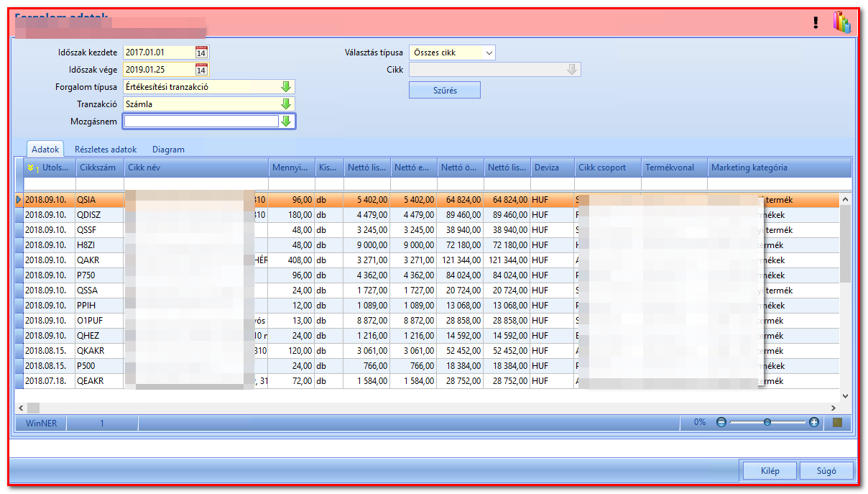The image size is (868, 494).
Task: Sort by the Marketing kategória column header
Action: [780, 168]
